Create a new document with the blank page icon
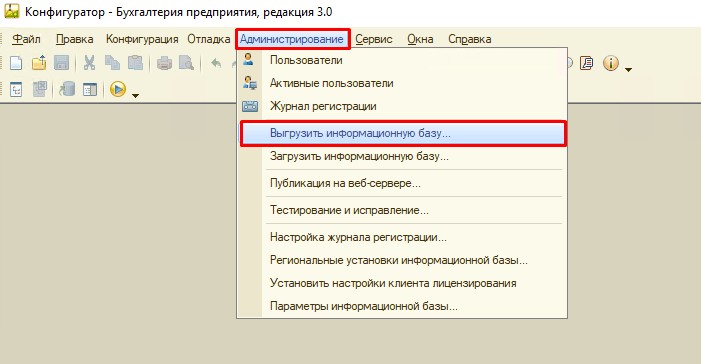 (16, 63)
